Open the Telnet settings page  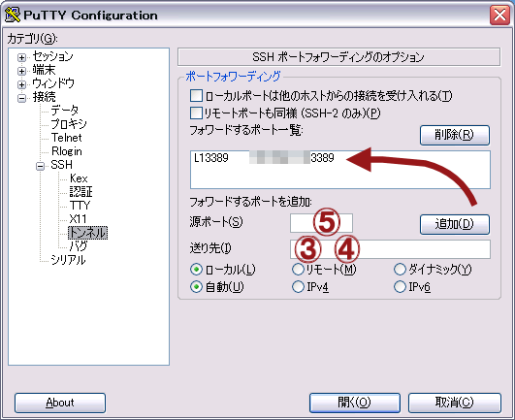66,138
